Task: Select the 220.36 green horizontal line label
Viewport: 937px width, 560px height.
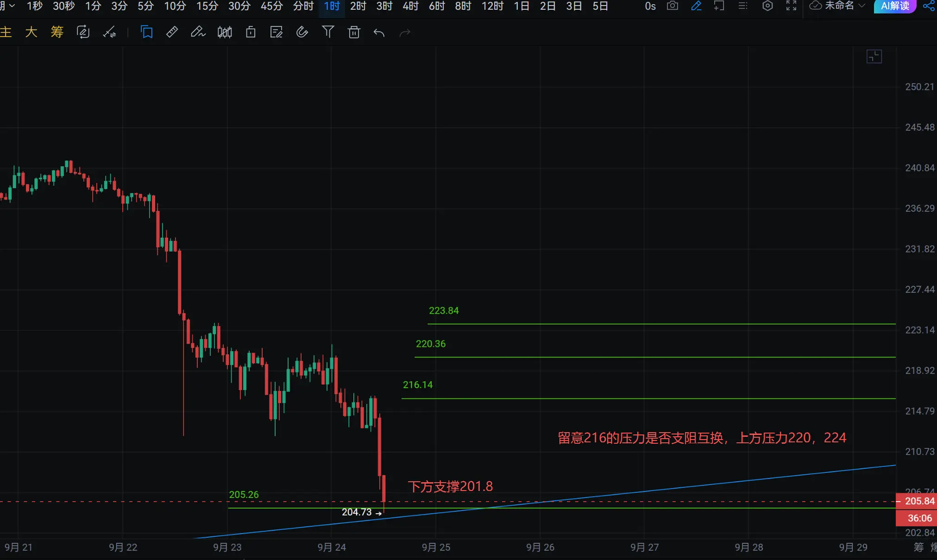Action: 431,344
